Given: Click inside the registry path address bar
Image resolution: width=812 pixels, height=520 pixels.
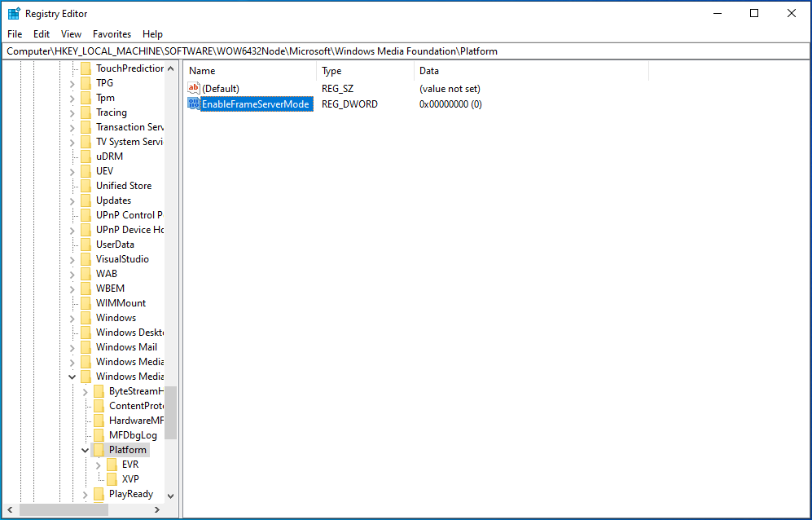Looking at the screenshot, I should (326, 51).
